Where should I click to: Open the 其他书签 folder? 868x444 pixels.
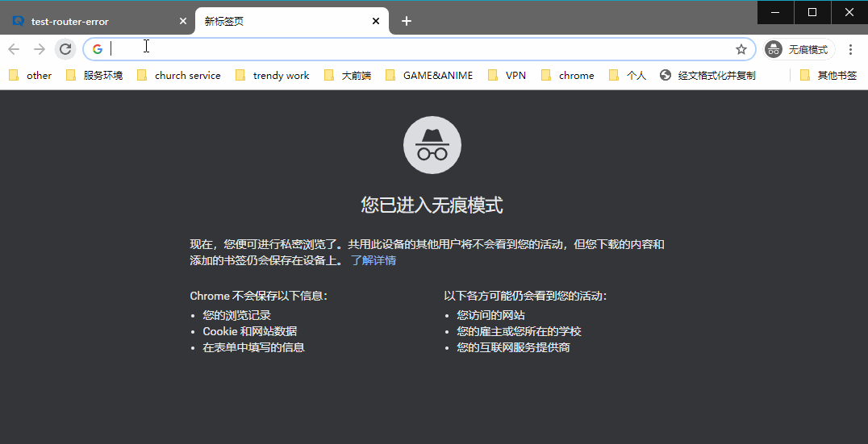[828, 75]
